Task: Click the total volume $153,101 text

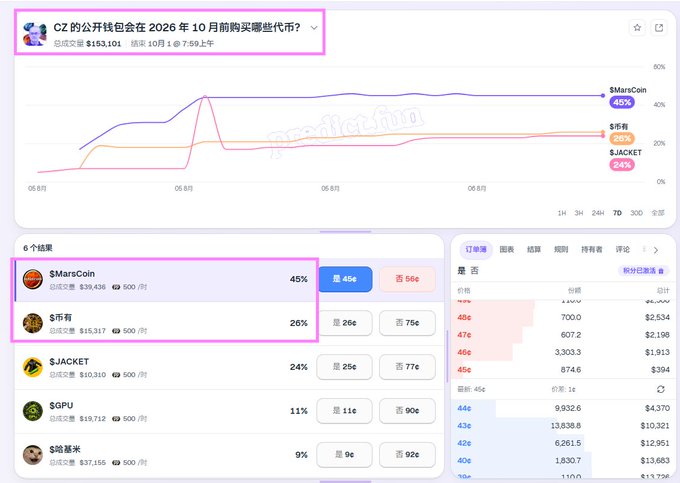Action: pyautogui.click(x=104, y=43)
